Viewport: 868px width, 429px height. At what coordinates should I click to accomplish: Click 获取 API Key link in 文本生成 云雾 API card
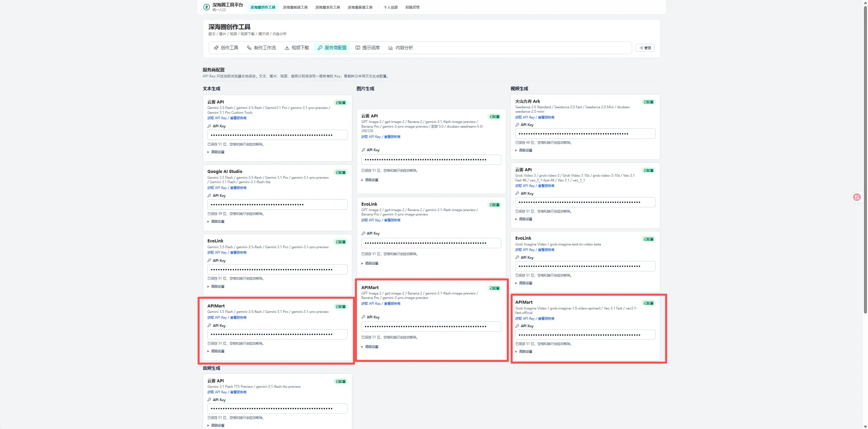point(217,118)
